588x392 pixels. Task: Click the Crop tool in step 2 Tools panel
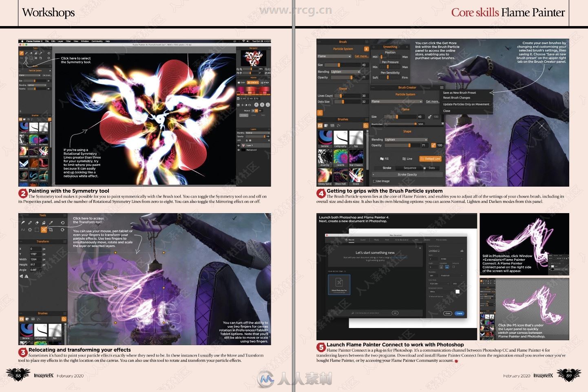pos(41,58)
